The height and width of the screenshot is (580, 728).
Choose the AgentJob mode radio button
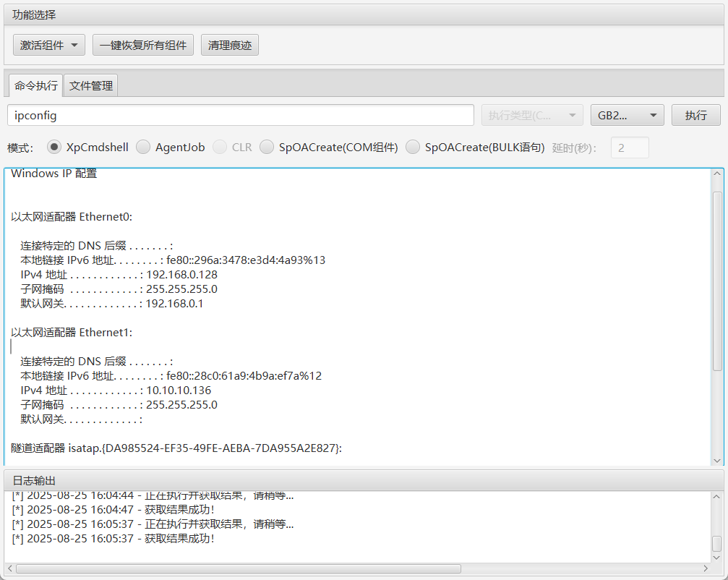[143, 147]
